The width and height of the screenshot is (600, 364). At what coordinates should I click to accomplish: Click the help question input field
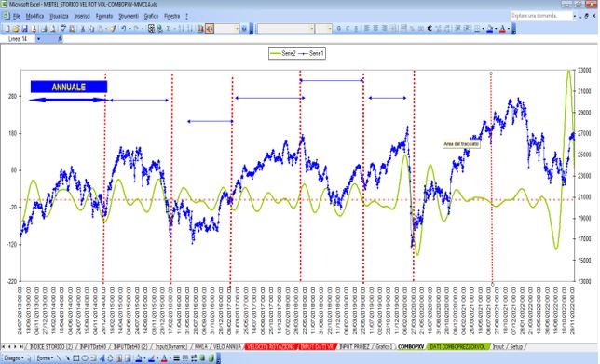point(541,16)
